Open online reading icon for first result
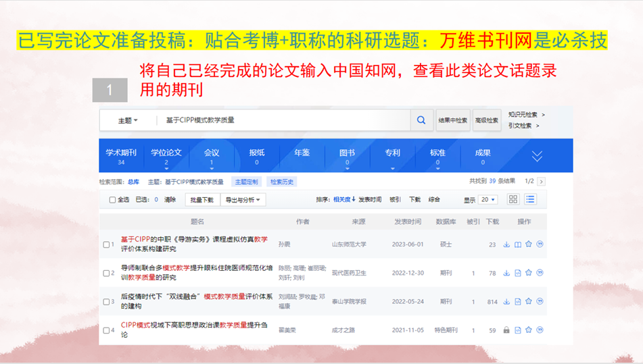Image resolution: width=643 pixels, height=364 pixels. tap(518, 244)
